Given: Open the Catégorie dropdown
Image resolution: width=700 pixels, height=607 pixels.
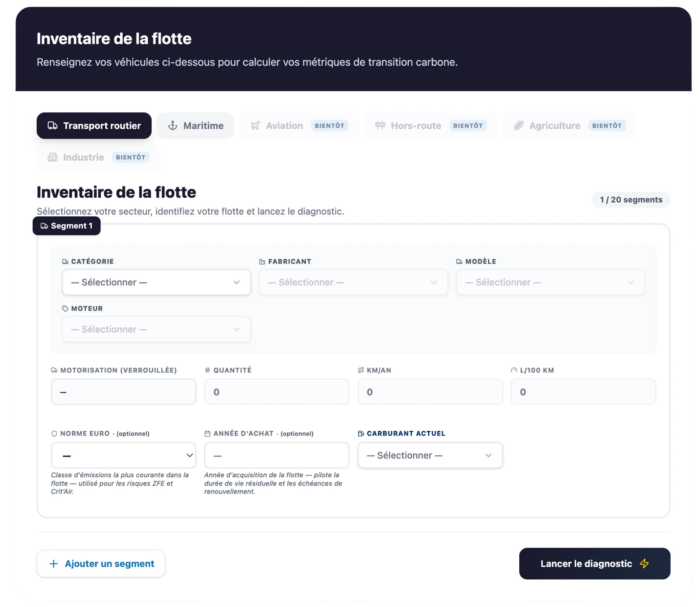Looking at the screenshot, I should pyautogui.click(x=156, y=282).
